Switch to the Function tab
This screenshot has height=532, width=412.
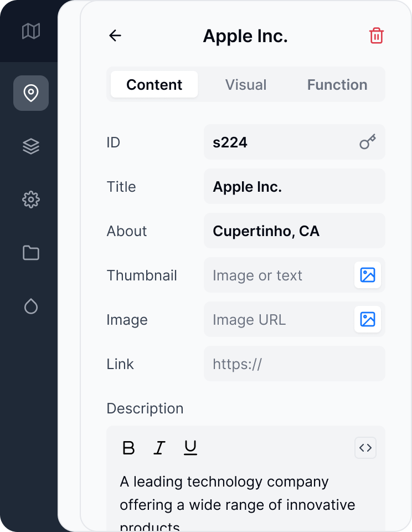(x=337, y=84)
